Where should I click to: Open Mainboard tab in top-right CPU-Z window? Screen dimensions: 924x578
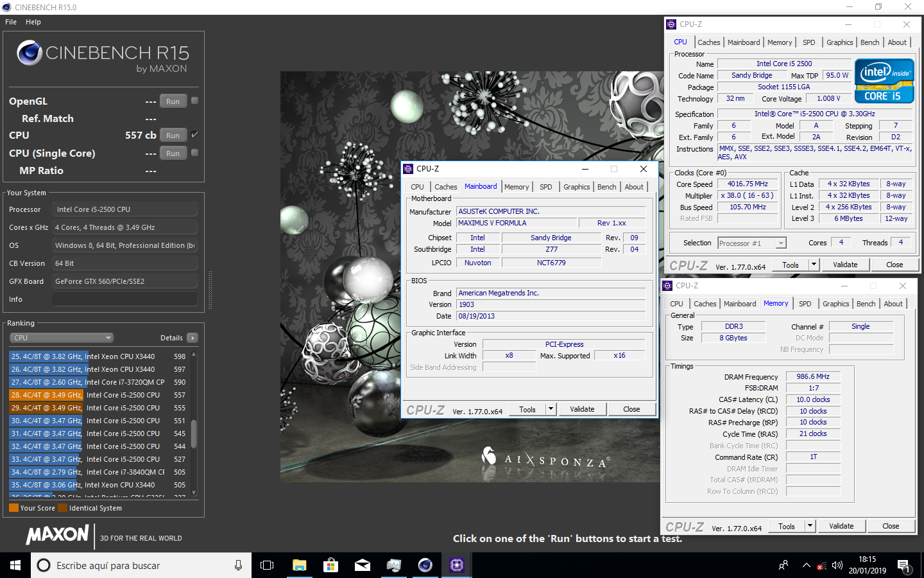point(744,42)
